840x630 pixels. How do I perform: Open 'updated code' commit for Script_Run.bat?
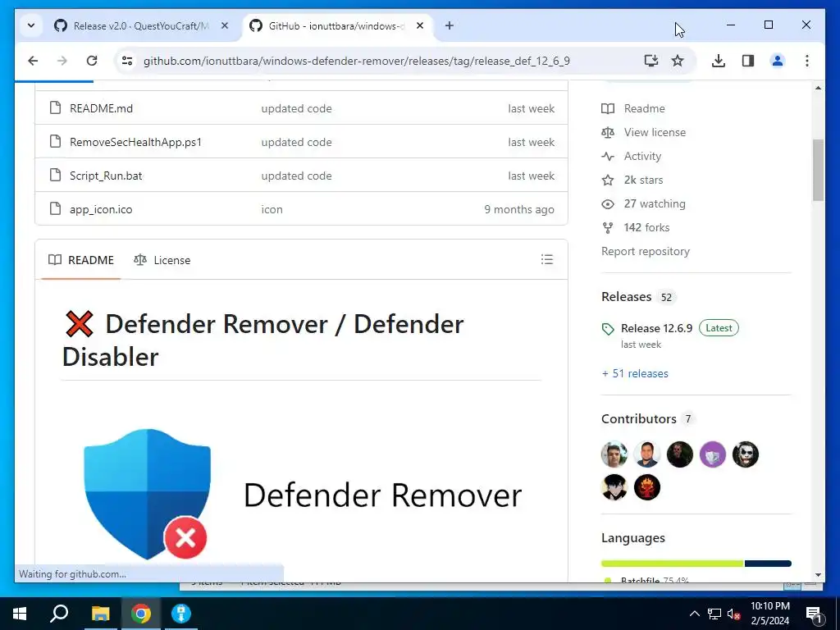pos(296,176)
